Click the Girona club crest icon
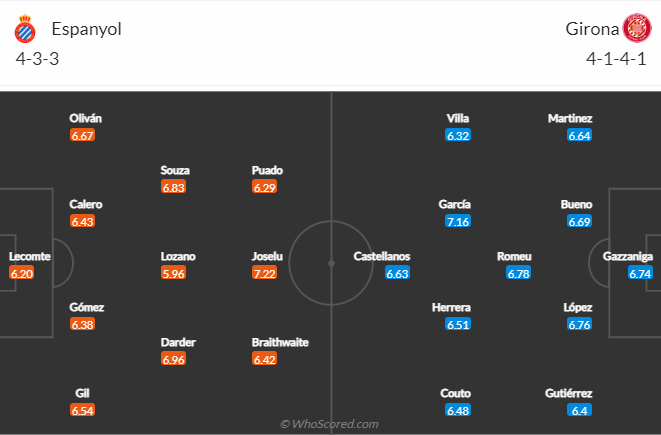This screenshot has height=435, width=661. click(x=637, y=28)
